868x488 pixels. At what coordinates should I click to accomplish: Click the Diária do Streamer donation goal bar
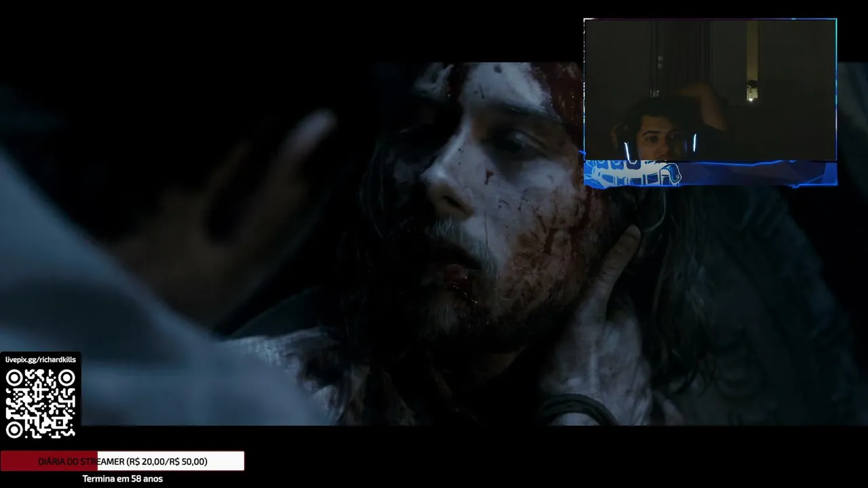coord(122,462)
